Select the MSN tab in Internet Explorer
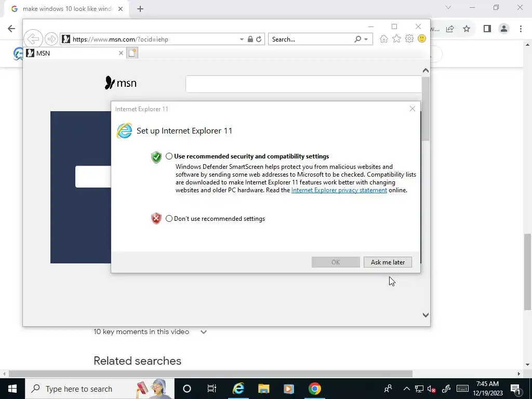Viewport: 532px width, 399px height. pyautogui.click(x=75, y=53)
